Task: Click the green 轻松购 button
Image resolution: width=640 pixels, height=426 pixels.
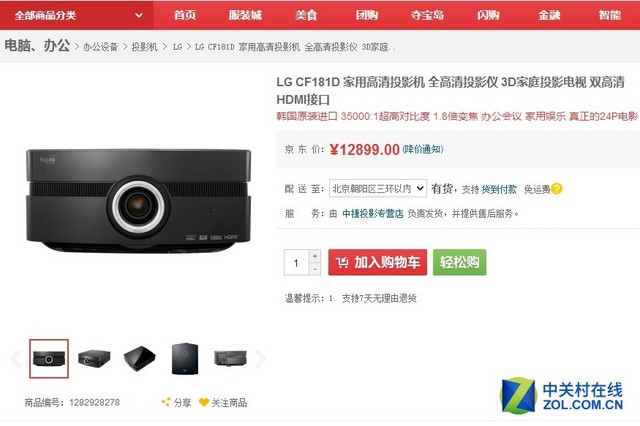Action: tap(460, 262)
